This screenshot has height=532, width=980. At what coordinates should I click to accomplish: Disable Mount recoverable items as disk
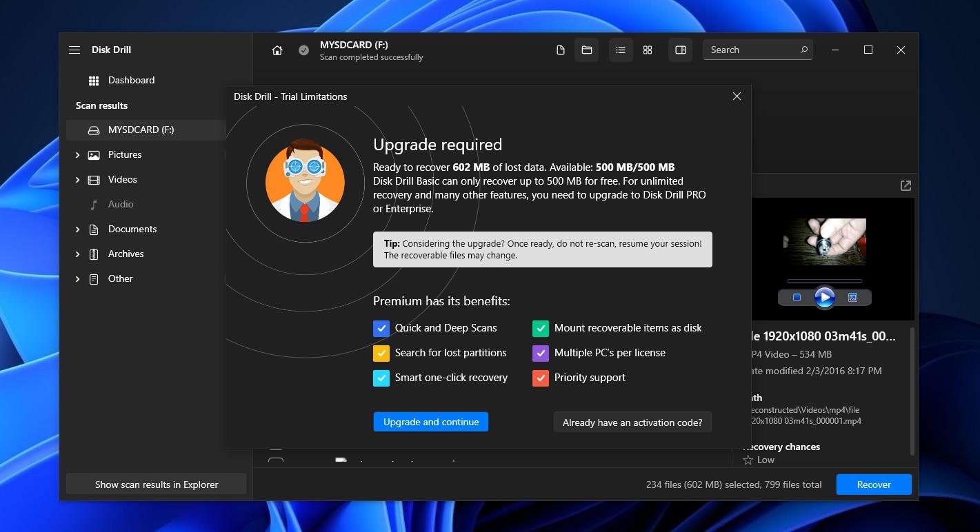[x=541, y=328]
